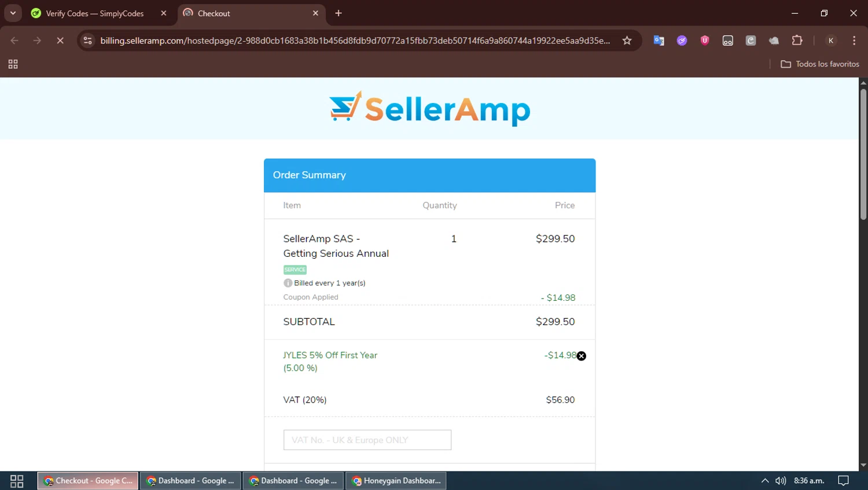The height and width of the screenshot is (490, 868).
Task: Click the billing.selleramp.com address bar
Action: click(x=355, y=40)
